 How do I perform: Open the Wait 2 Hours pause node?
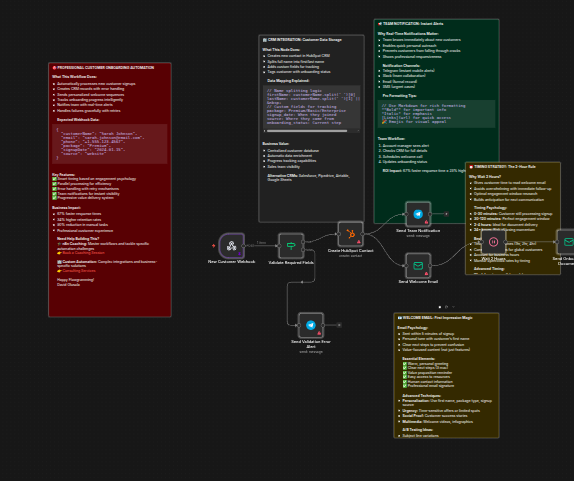tap(493, 242)
